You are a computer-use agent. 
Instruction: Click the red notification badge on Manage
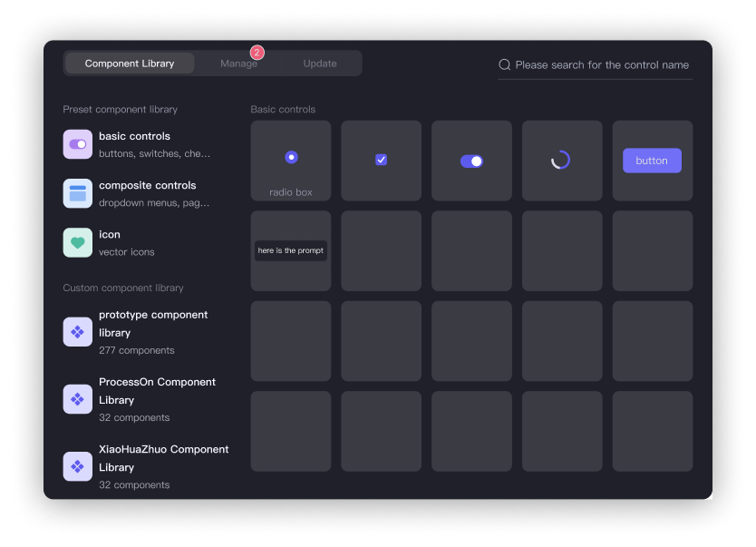(x=257, y=53)
